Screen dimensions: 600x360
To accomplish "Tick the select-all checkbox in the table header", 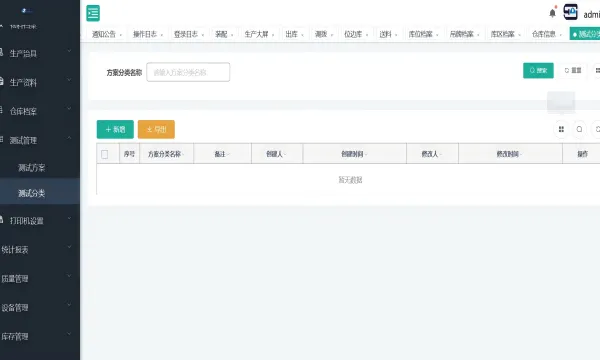I will [x=104, y=154].
